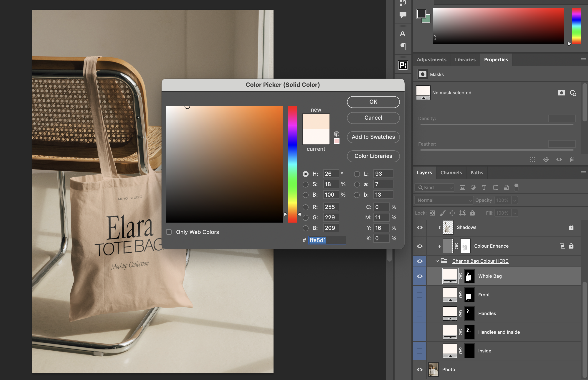Viewport: 588px width, 380px height.
Task: Click the lock position icon
Action: 452,213
